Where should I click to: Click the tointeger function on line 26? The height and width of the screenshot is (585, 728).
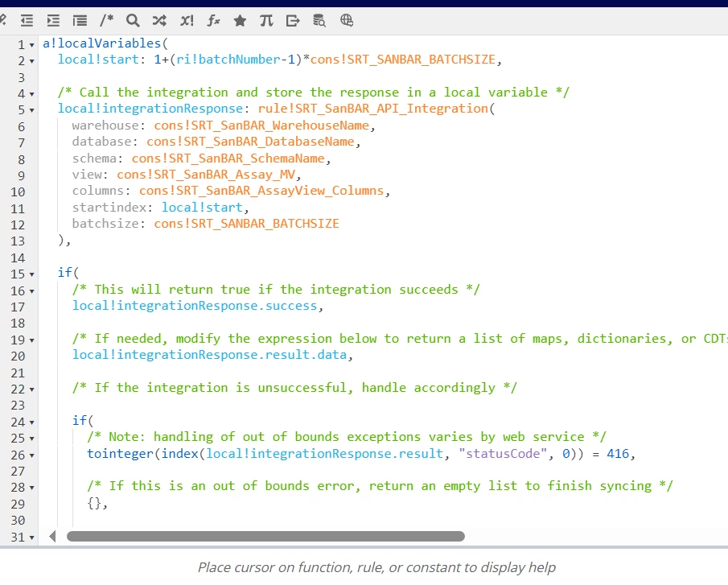tap(120, 454)
